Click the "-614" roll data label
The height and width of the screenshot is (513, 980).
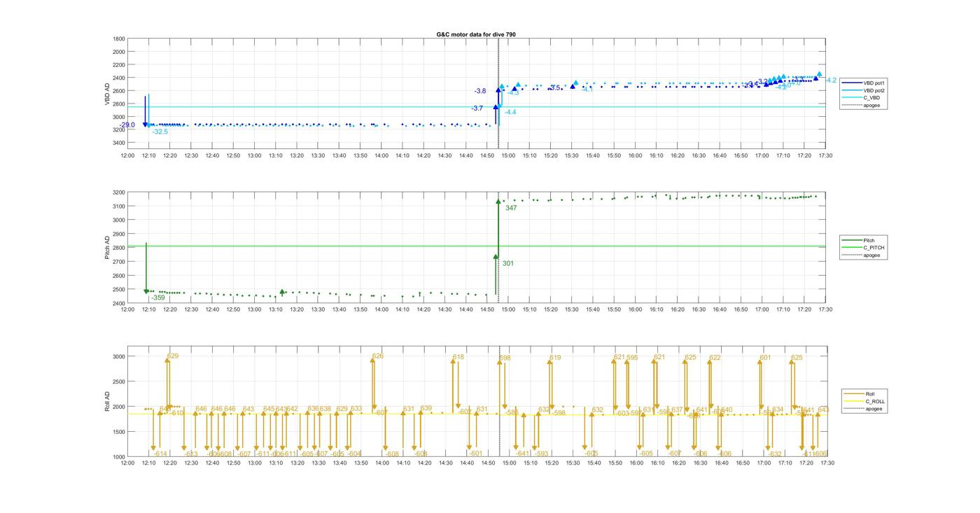(160, 454)
